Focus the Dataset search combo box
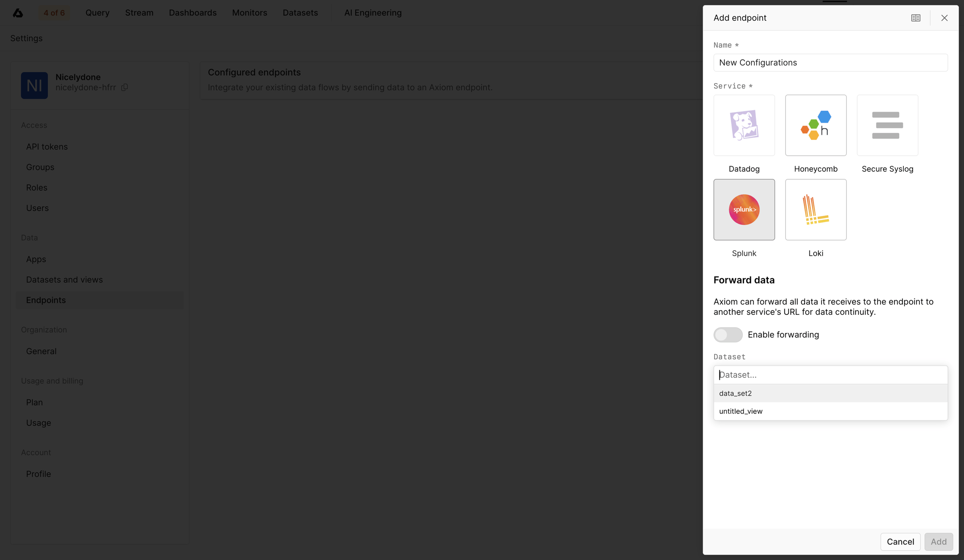 pos(830,375)
